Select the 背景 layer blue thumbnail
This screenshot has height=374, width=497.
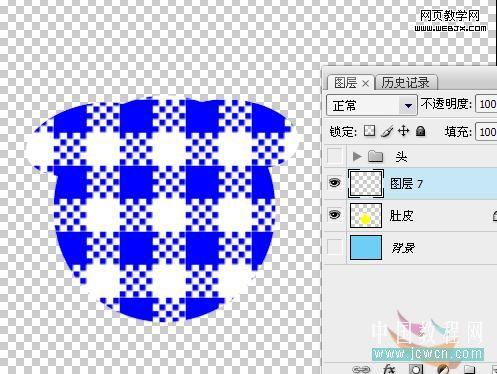pyautogui.click(x=366, y=247)
